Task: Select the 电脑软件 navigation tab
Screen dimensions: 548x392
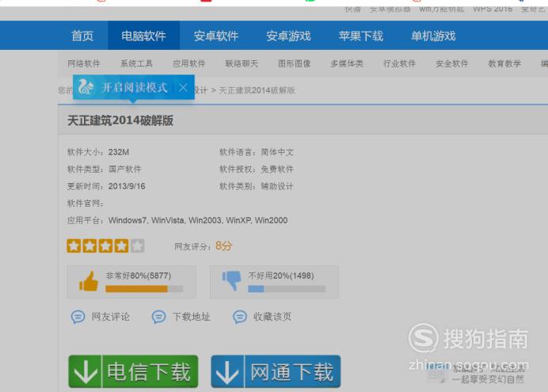Action: point(143,36)
